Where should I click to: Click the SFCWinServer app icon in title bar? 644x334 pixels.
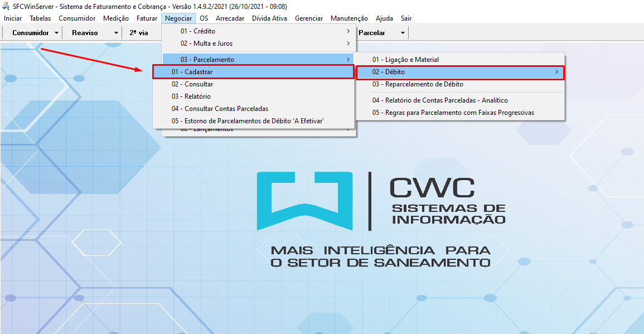click(x=7, y=7)
